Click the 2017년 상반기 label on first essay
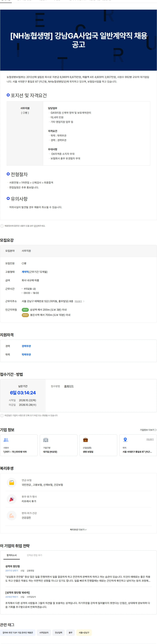Image resolution: width=157 pixels, height=644 pixels. (12, 571)
